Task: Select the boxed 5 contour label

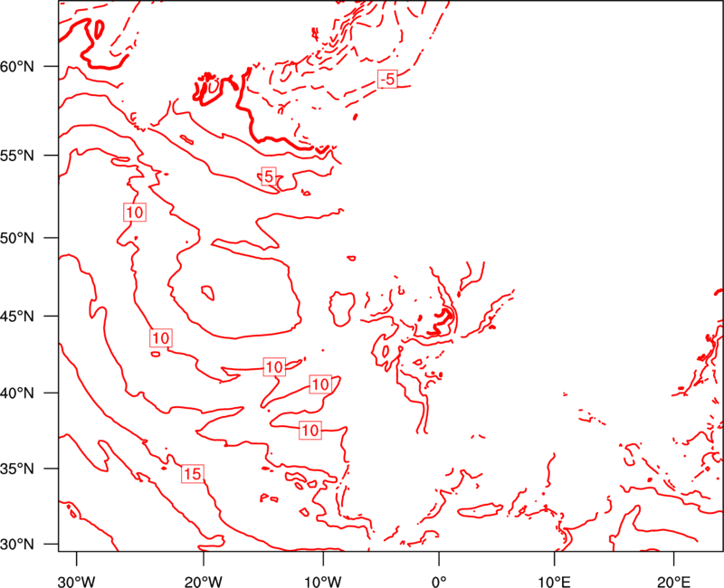Action: coord(269,175)
